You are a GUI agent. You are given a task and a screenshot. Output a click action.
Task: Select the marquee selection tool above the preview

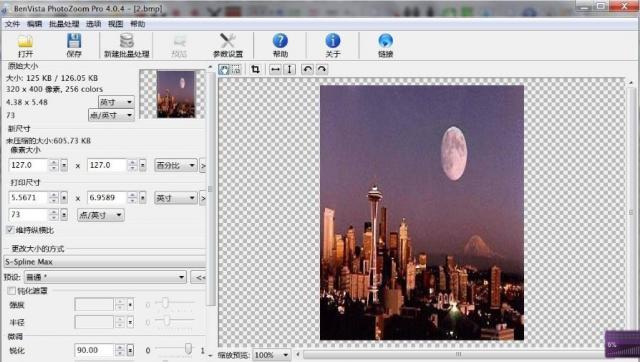pos(236,69)
